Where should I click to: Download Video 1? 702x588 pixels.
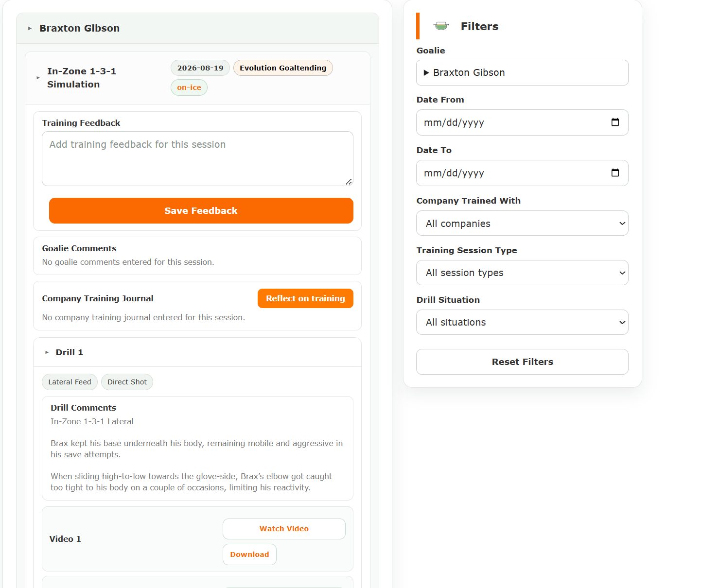(249, 554)
